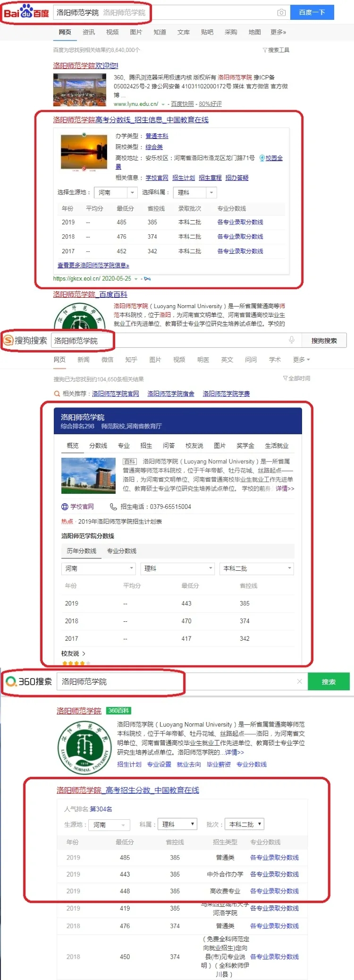Viewport: 354px width, 980px height.
Task: Open 洛阳师范学院学费 recommendation link
Action: pos(226,394)
